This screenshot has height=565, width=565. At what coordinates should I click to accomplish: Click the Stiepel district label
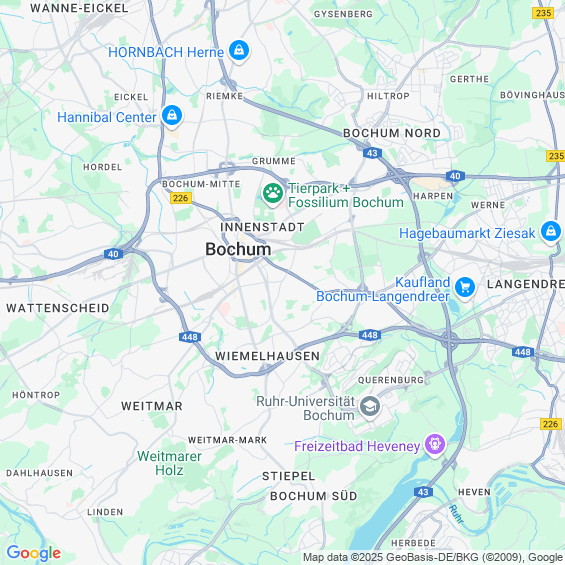(x=289, y=476)
